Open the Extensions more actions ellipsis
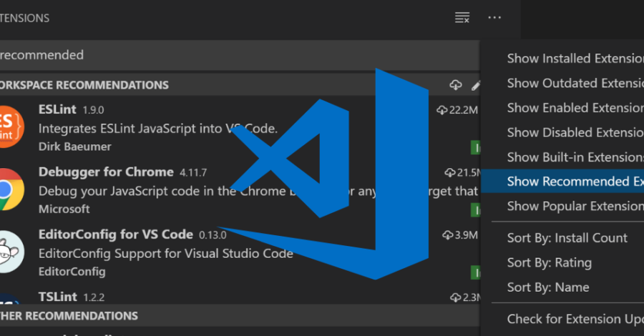644x336 pixels. click(x=494, y=18)
